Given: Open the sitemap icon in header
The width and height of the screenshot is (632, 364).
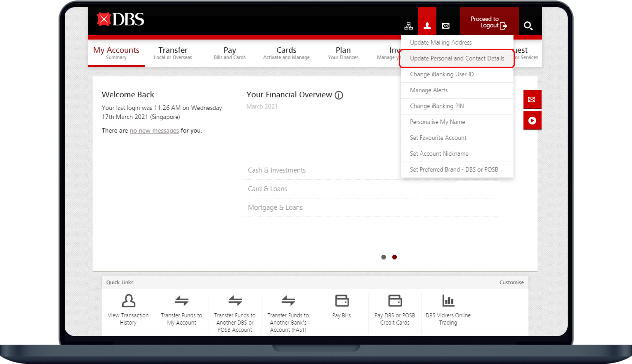Looking at the screenshot, I should 408,26.
